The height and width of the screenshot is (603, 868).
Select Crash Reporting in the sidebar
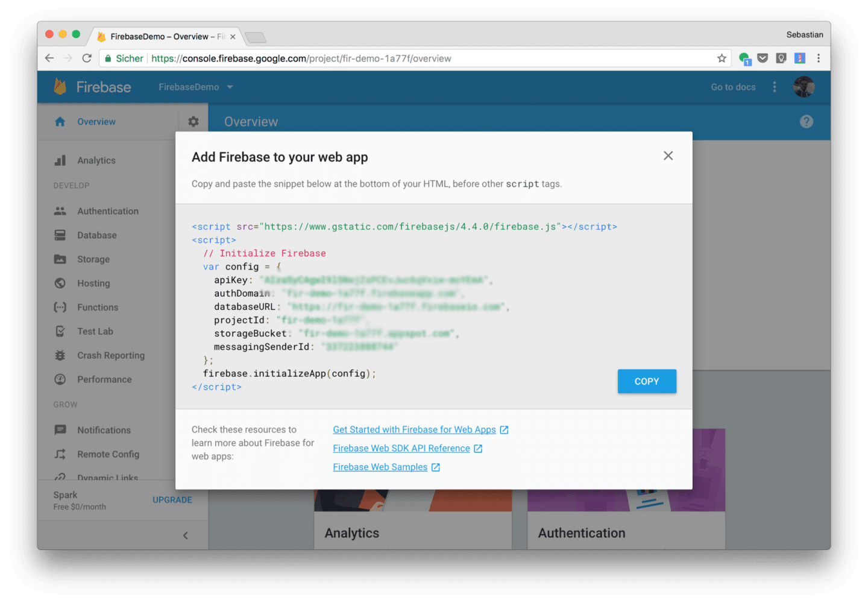point(111,355)
